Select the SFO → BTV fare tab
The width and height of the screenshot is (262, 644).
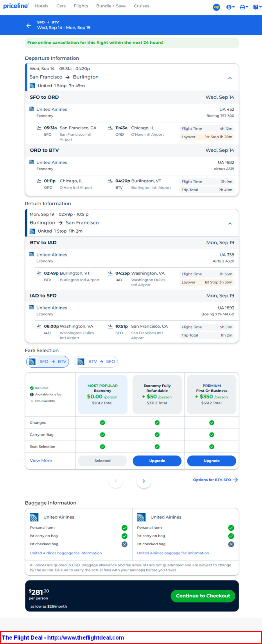(x=47, y=362)
